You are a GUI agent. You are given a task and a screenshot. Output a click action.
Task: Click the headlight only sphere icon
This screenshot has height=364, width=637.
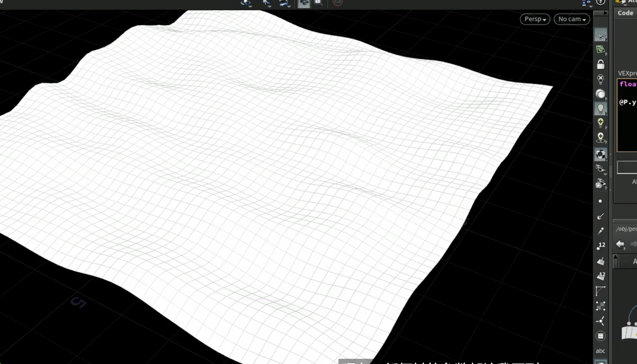(600, 94)
